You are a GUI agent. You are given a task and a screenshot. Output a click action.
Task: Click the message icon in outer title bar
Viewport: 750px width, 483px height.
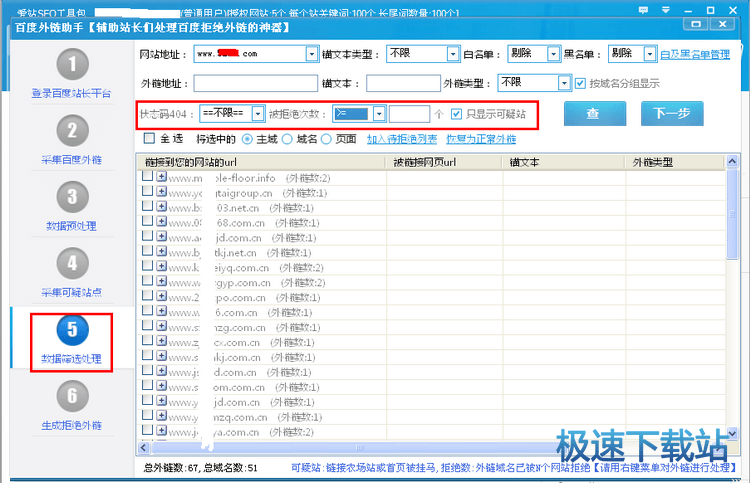[643, 10]
